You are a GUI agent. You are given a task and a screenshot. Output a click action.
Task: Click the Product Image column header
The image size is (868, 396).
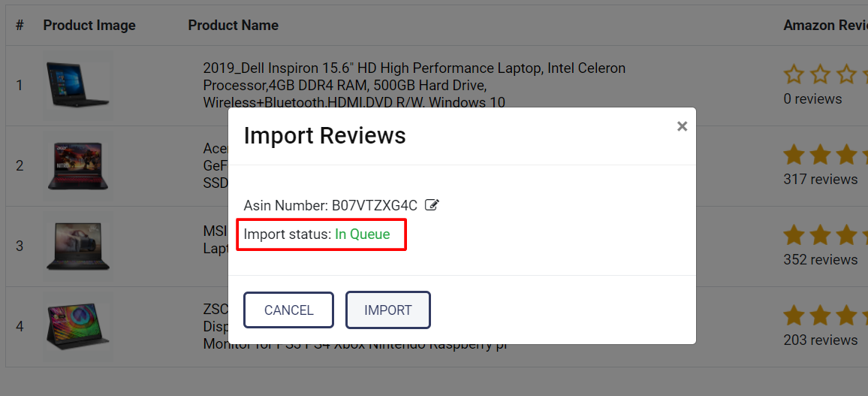89,26
